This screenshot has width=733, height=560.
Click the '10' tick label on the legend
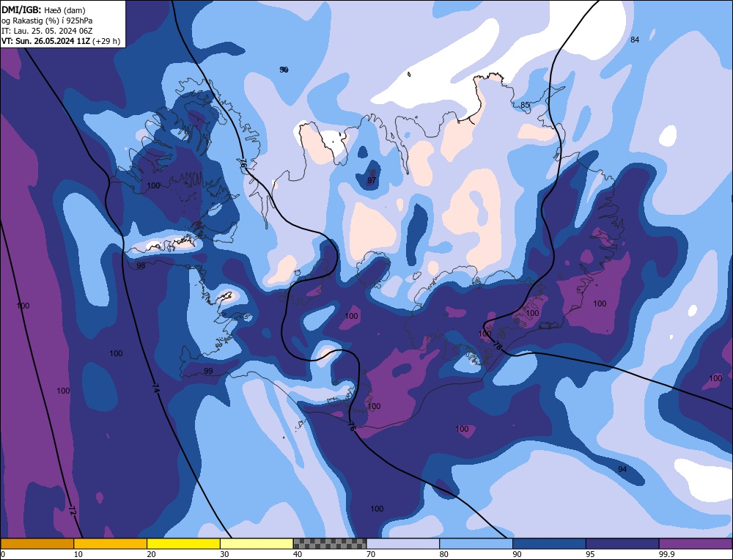[x=78, y=554]
